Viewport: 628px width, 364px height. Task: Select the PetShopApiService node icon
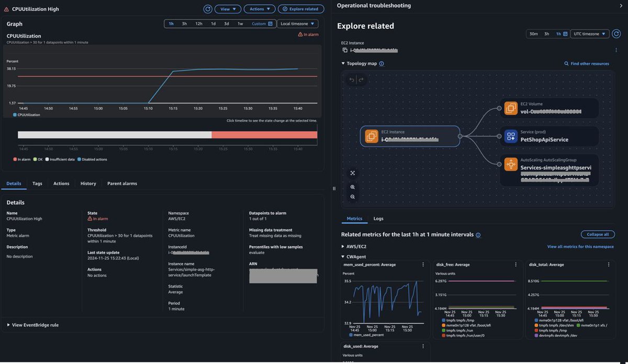click(x=511, y=136)
